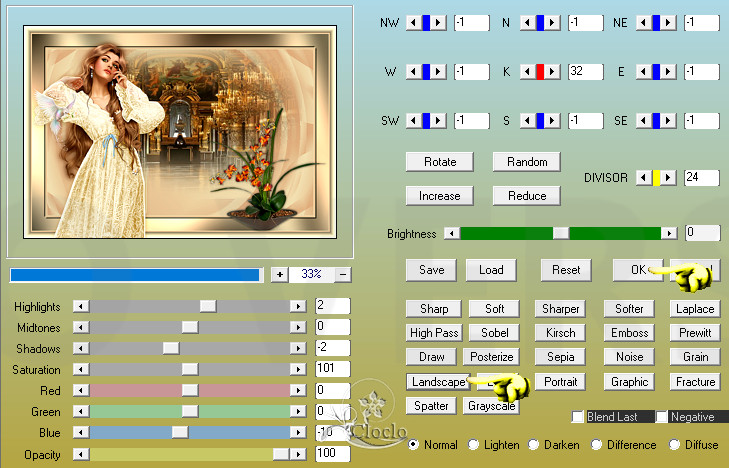The width and height of the screenshot is (729, 468).
Task: Click right arrow of Highlights slider
Action: (297, 306)
